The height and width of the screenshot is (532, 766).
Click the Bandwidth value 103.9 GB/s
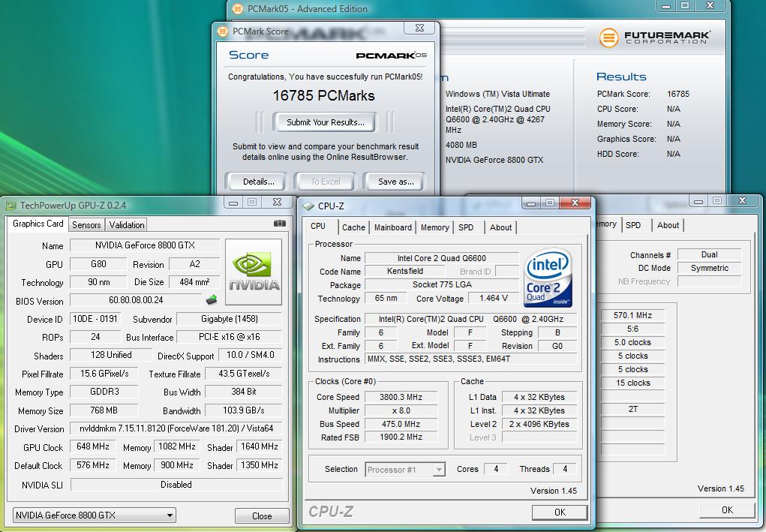[x=243, y=410]
